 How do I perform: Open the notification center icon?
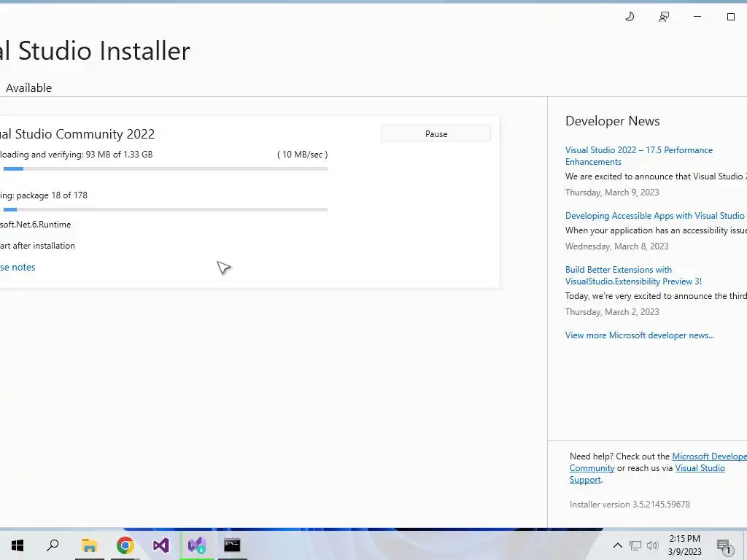tap(725, 547)
